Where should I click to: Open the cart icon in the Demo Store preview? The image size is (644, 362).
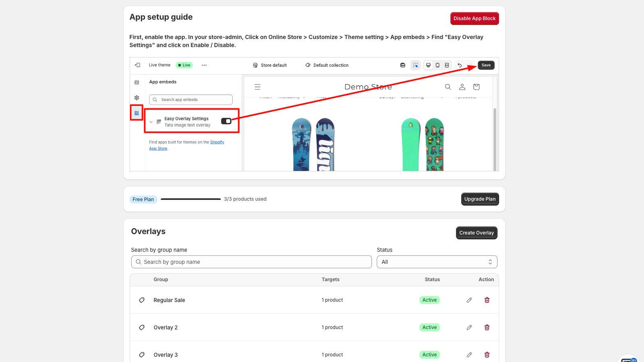476,87
